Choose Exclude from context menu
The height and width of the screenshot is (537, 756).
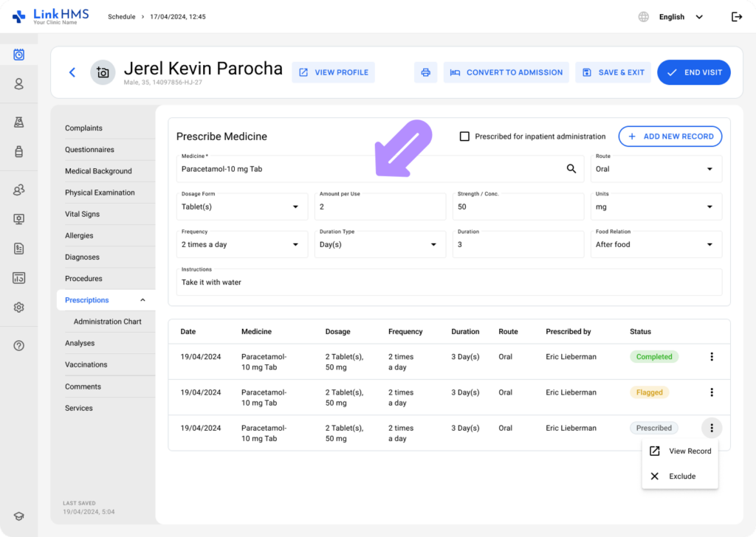tap(681, 477)
